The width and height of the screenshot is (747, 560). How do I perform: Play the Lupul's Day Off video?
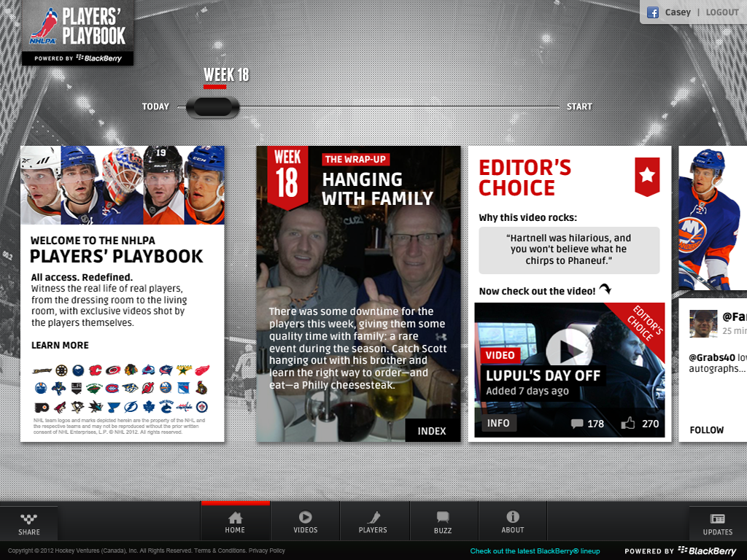tap(569, 351)
